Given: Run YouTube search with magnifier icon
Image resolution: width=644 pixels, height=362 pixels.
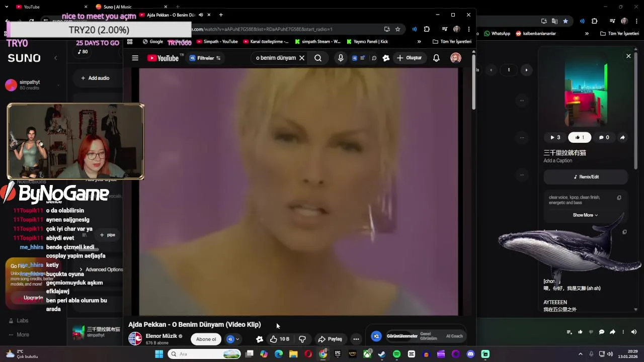Looking at the screenshot, I should click(318, 58).
